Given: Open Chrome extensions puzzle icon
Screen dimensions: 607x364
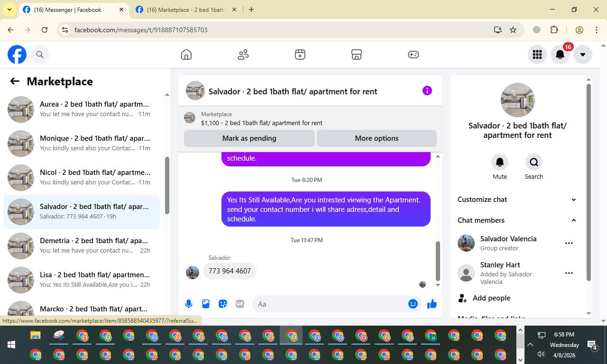Looking at the screenshot, I should tap(554, 30).
